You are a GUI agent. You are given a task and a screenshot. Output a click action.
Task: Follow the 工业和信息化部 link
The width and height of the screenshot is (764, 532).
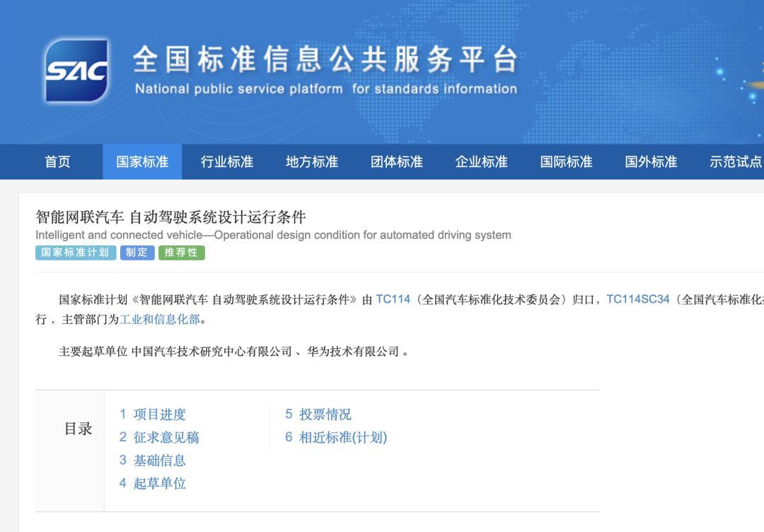pos(160,320)
